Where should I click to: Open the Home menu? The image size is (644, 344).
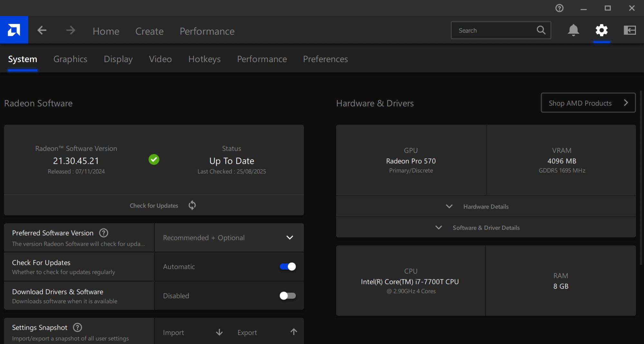[106, 31]
